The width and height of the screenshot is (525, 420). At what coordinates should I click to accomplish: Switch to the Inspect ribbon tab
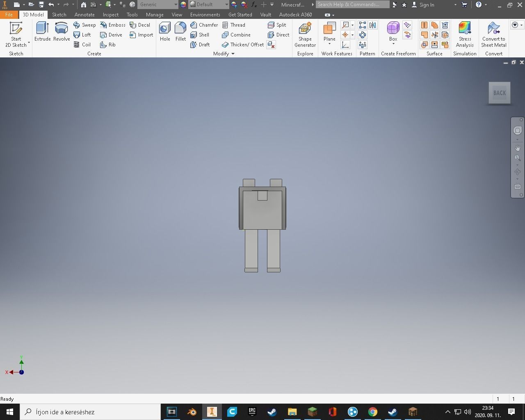pos(110,15)
